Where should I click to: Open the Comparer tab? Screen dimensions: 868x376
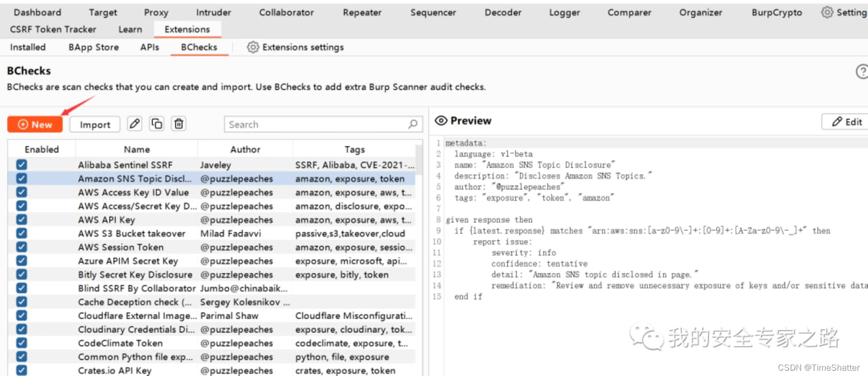coord(629,12)
